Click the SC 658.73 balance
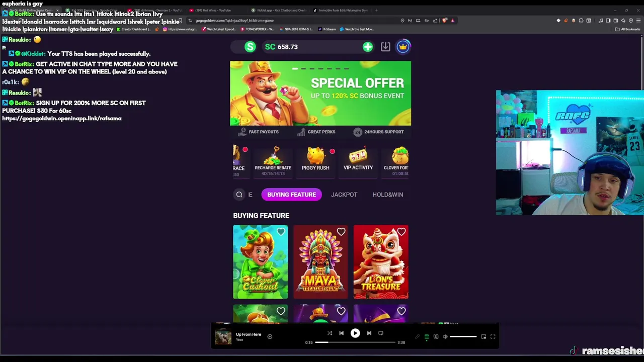644x362 pixels. [x=281, y=47]
